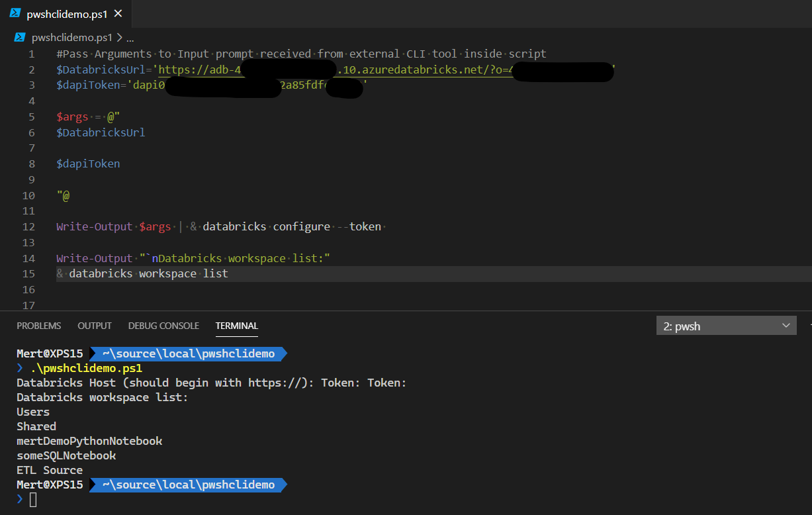This screenshot has height=515, width=812.
Task: Switch to the PROBLEMS tab
Action: coord(38,326)
